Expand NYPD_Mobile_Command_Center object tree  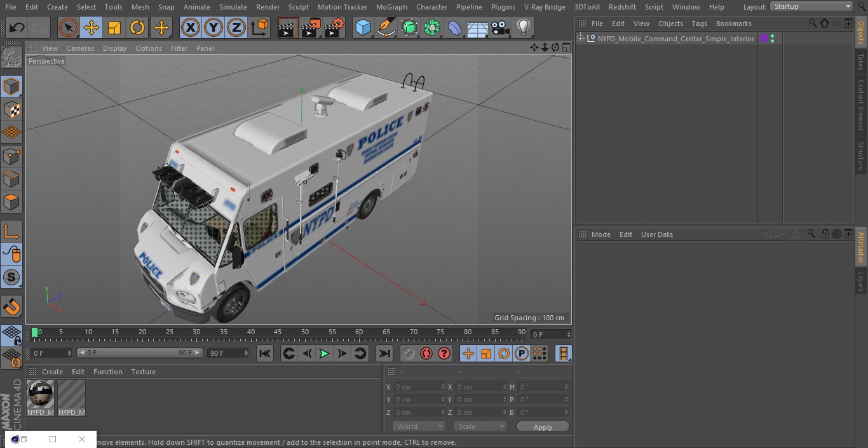[580, 39]
